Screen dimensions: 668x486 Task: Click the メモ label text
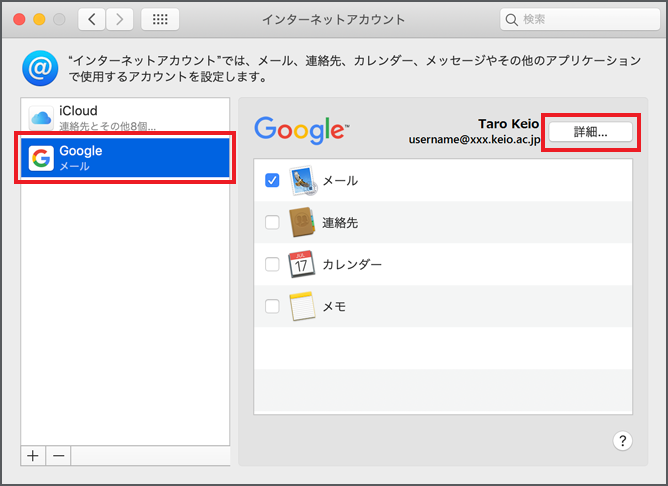(x=334, y=306)
